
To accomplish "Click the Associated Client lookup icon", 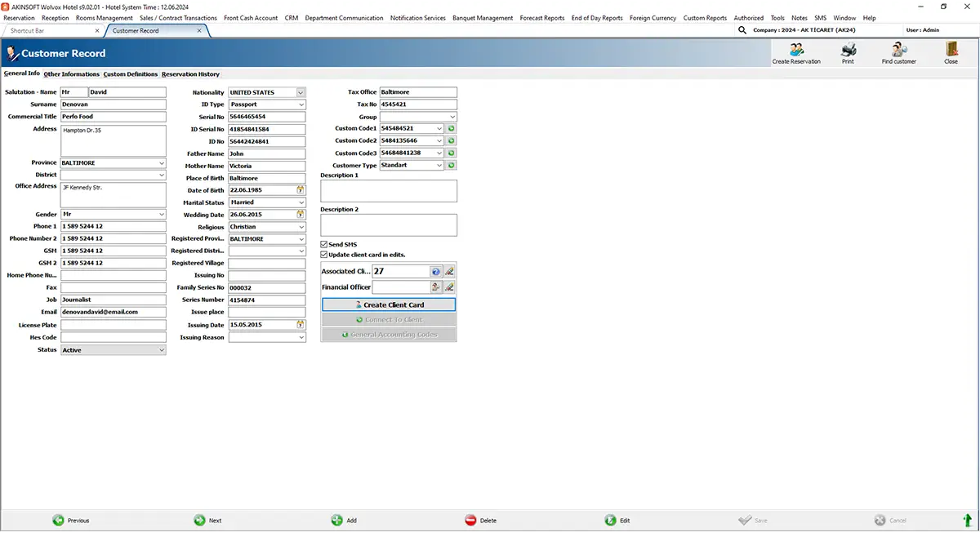I will [x=436, y=272].
